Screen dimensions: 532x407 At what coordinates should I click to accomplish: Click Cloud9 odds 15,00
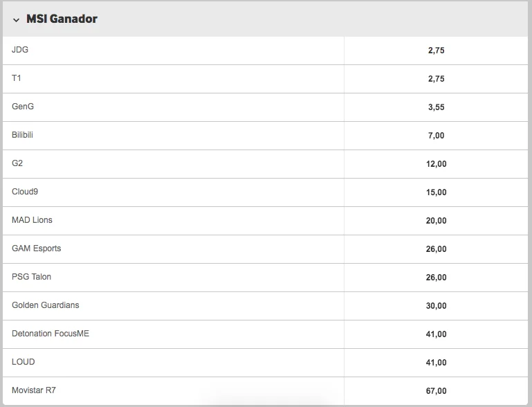[436, 192]
